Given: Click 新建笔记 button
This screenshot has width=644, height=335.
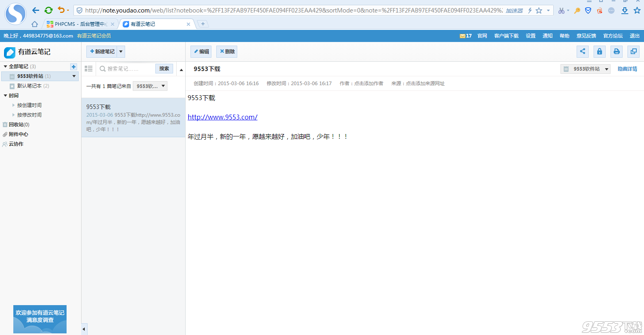Looking at the screenshot, I should pyautogui.click(x=102, y=52).
